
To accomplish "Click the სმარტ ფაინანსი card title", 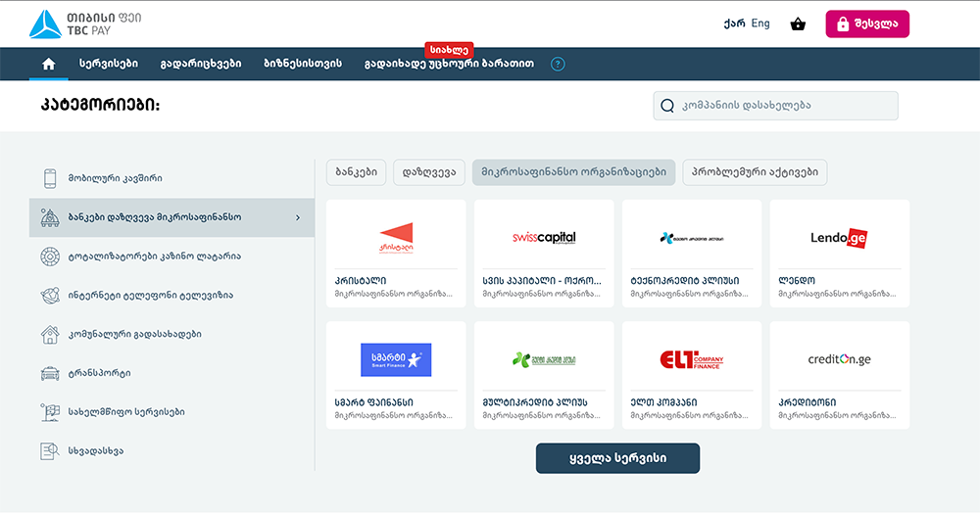I will click(x=373, y=402).
